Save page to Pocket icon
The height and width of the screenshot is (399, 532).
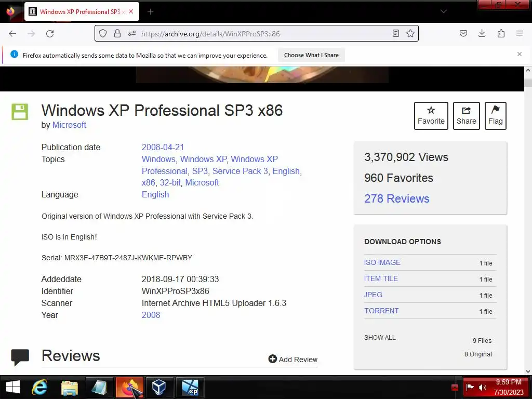[x=463, y=33]
